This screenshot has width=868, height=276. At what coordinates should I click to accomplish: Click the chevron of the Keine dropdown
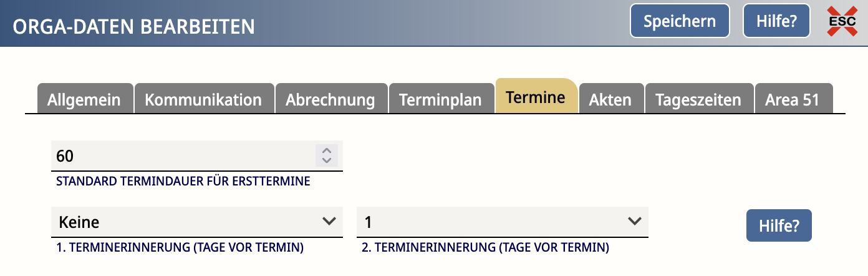pos(329,221)
